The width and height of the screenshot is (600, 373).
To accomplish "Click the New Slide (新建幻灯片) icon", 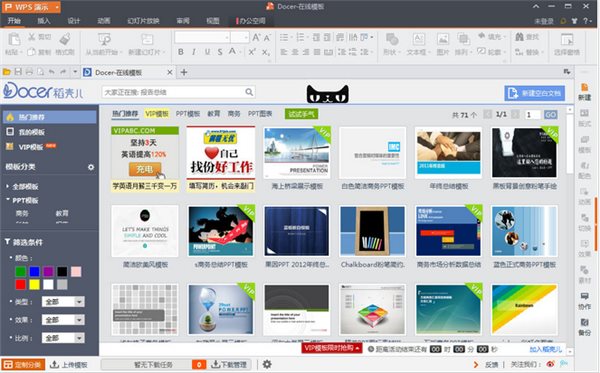I will pyautogui.click(x=147, y=39).
